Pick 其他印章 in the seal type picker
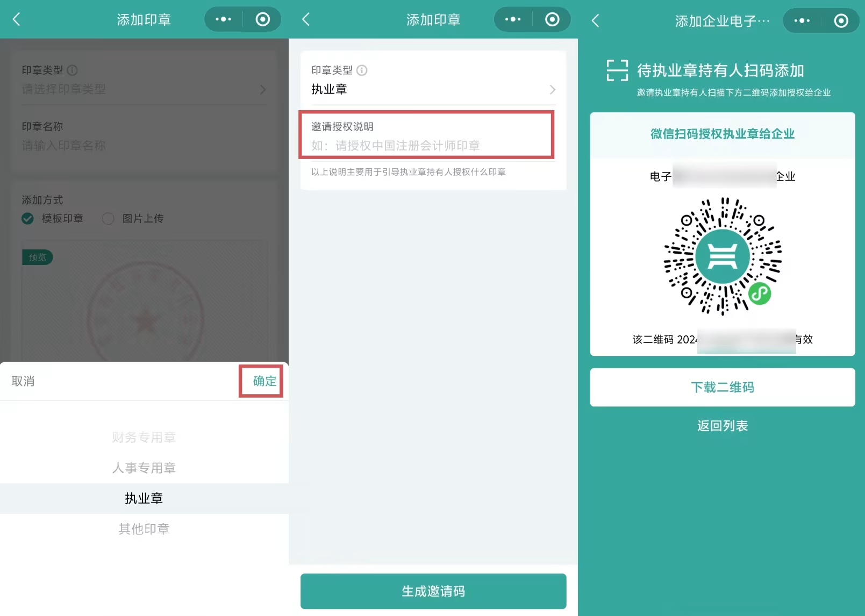865x616 pixels. 144,529
